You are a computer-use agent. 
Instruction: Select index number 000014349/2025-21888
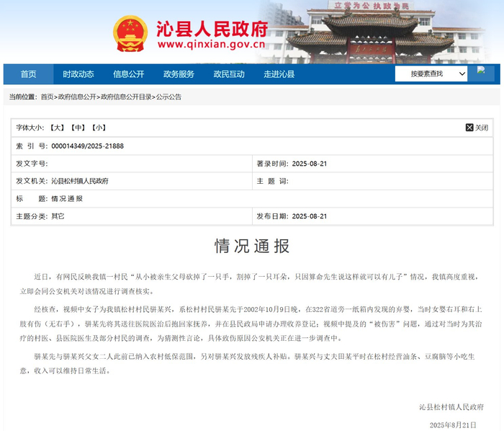pyautogui.click(x=87, y=146)
